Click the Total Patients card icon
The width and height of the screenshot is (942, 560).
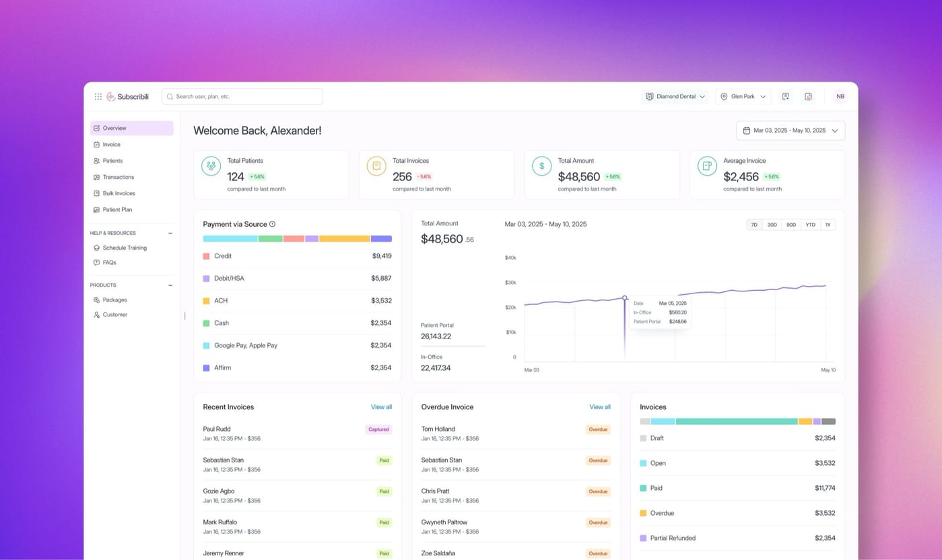211,166
